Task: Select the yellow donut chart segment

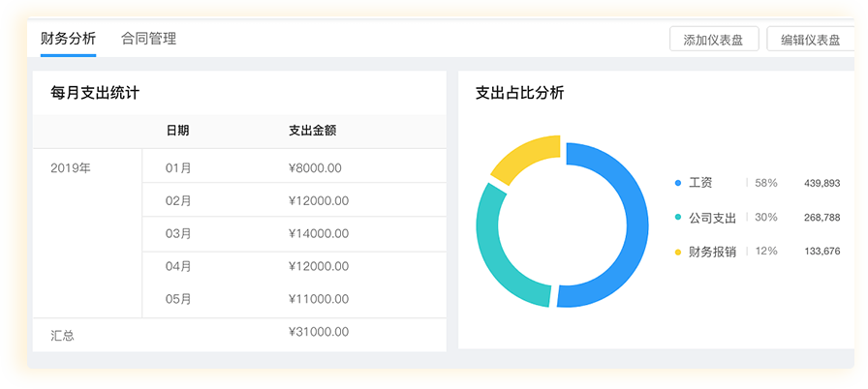Action: (x=523, y=160)
